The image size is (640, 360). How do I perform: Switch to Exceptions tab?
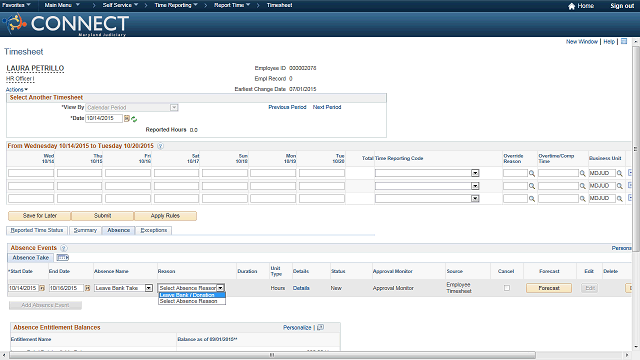point(154,231)
